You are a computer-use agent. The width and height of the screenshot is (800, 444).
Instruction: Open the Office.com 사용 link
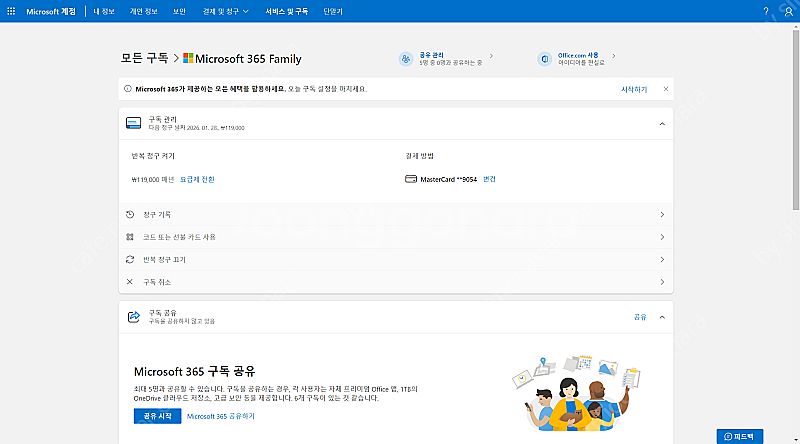(578, 55)
